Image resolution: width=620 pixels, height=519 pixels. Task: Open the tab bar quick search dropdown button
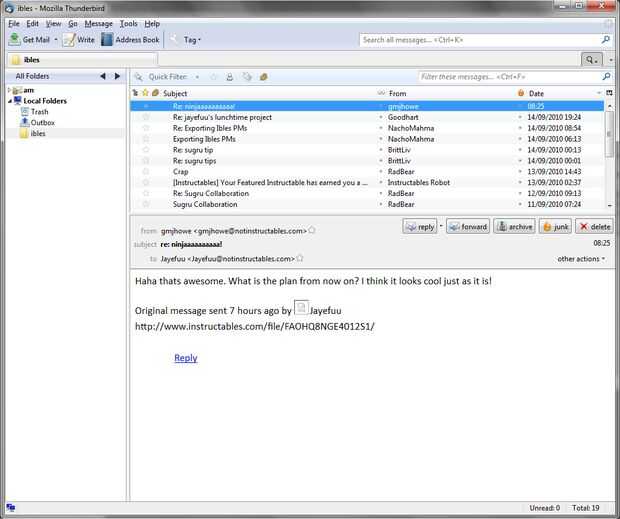click(x=592, y=60)
